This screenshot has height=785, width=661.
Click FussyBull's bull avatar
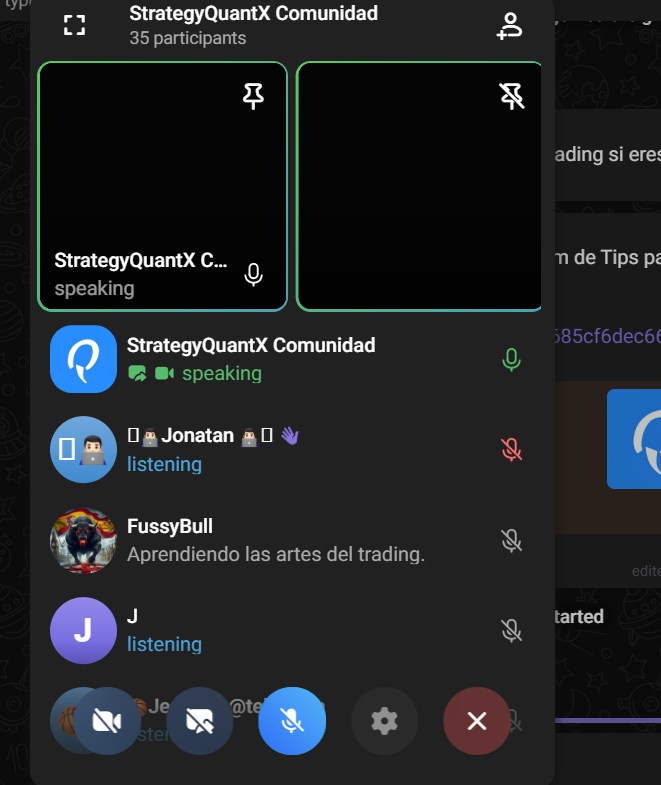[x=83, y=540]
